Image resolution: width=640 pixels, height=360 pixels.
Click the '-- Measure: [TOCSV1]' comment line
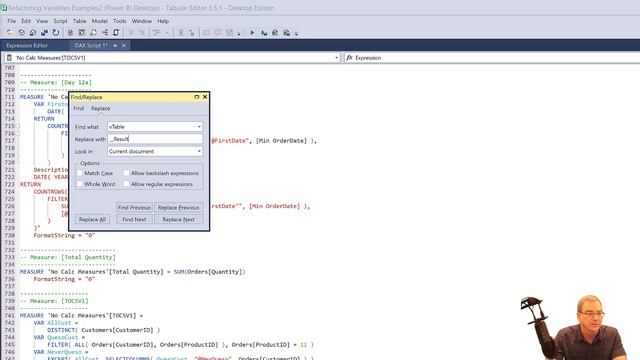[54, 301]
